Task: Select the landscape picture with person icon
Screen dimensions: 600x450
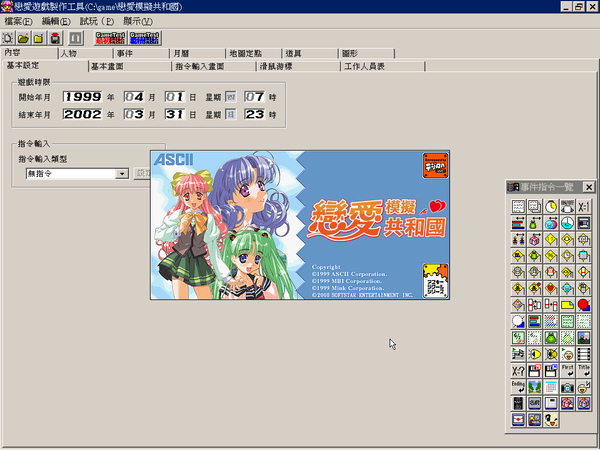Action: tap(584, 338)
